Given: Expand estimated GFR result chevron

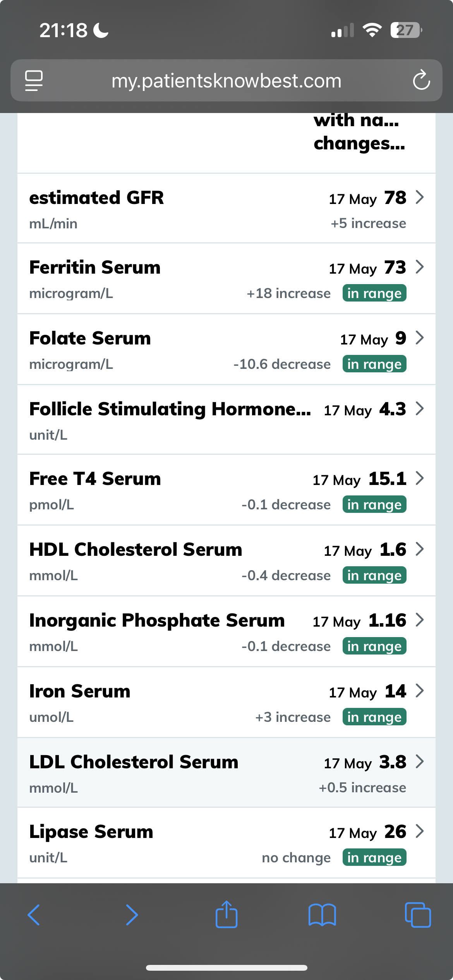Looking at the screenshot, I should (420, 197).
